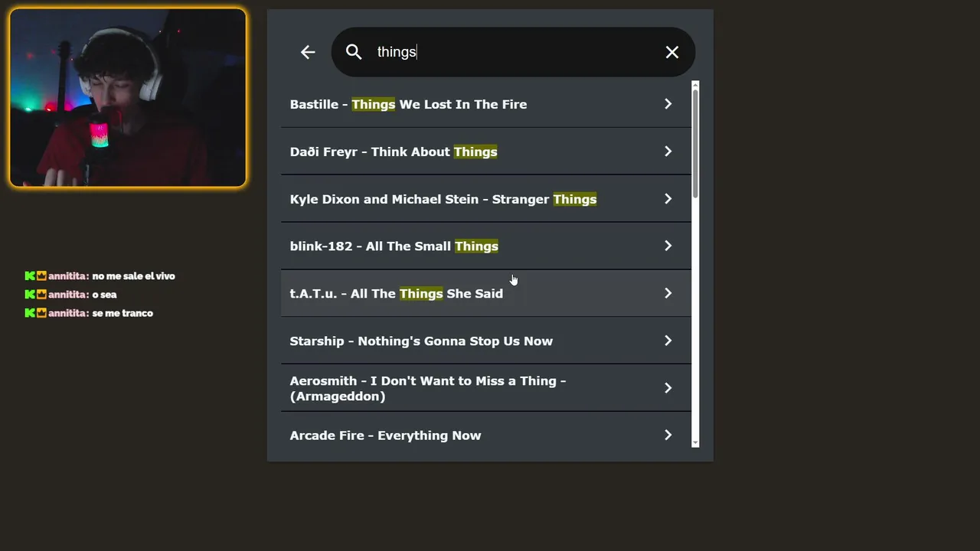980x551 pixels.
Task: Click annnitita's chat message 'se me tranco'
Action: [122, 313]
